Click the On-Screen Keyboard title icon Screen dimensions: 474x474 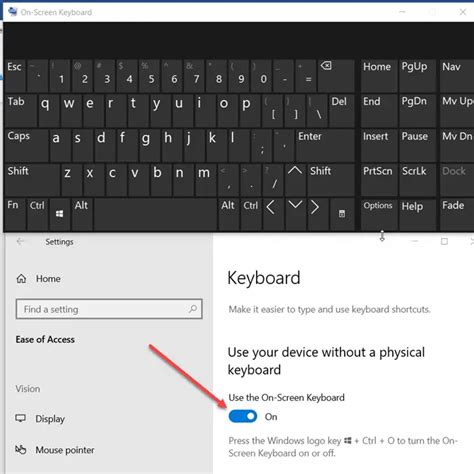point(13,12)
